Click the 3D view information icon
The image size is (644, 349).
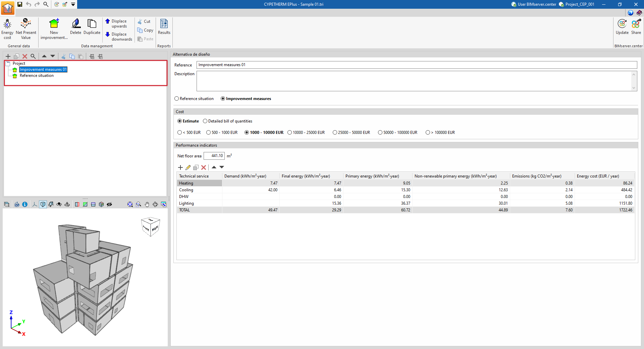tap(25, 204)
